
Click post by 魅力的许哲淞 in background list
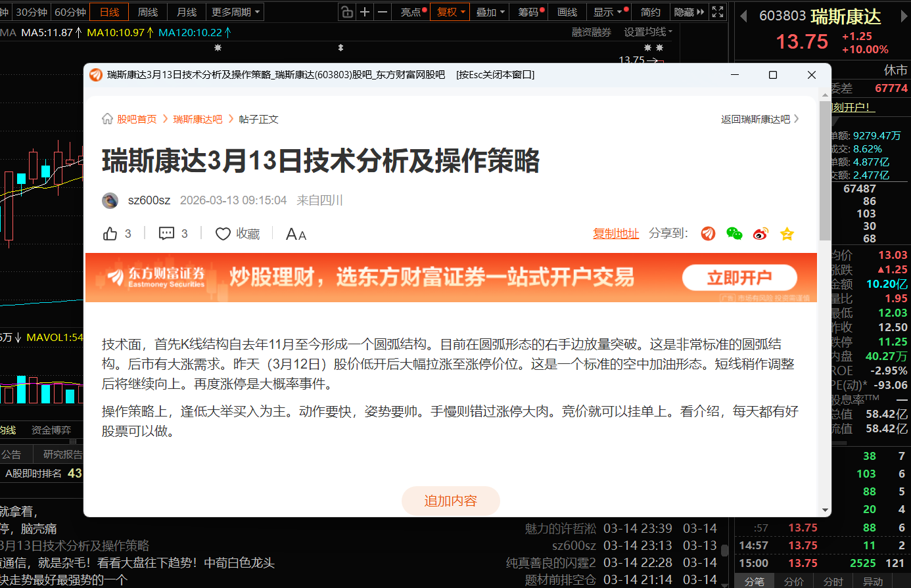(x=561, y=528)
